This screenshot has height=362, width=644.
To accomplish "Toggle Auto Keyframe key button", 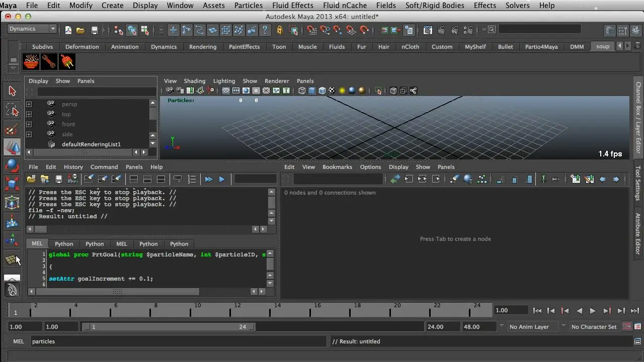I will 627,327.
